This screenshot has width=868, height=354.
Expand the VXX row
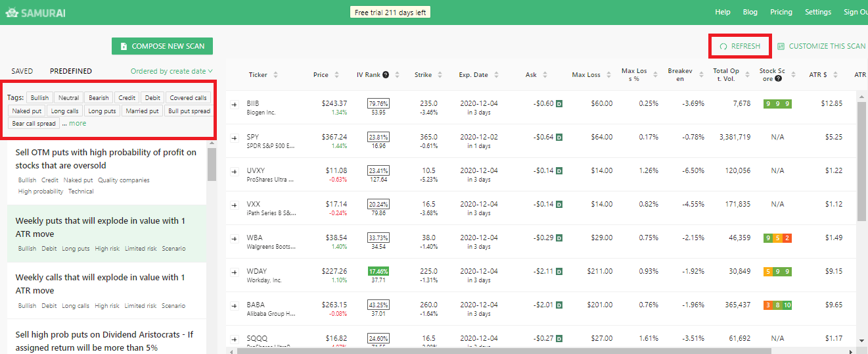point(235,205)
